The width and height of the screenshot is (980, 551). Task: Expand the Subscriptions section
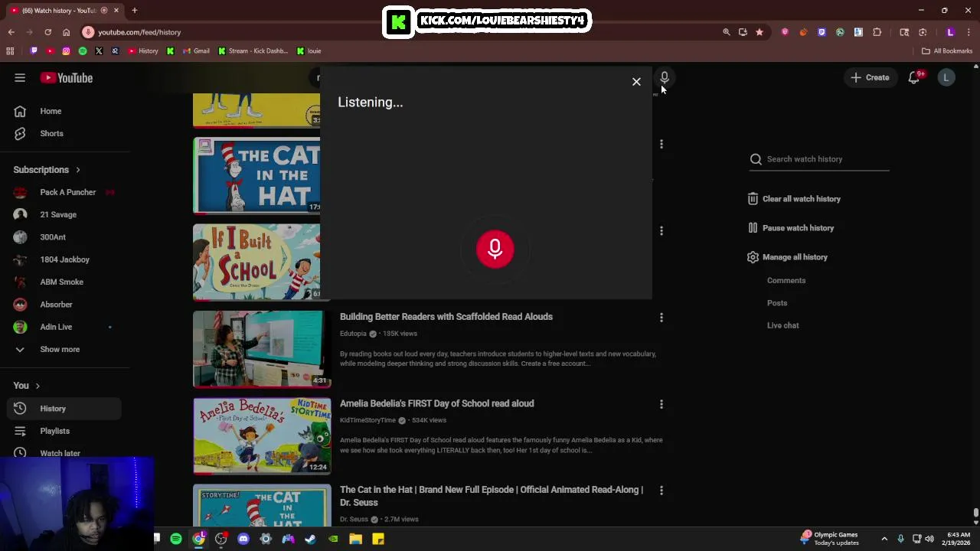tap(47, 170)
